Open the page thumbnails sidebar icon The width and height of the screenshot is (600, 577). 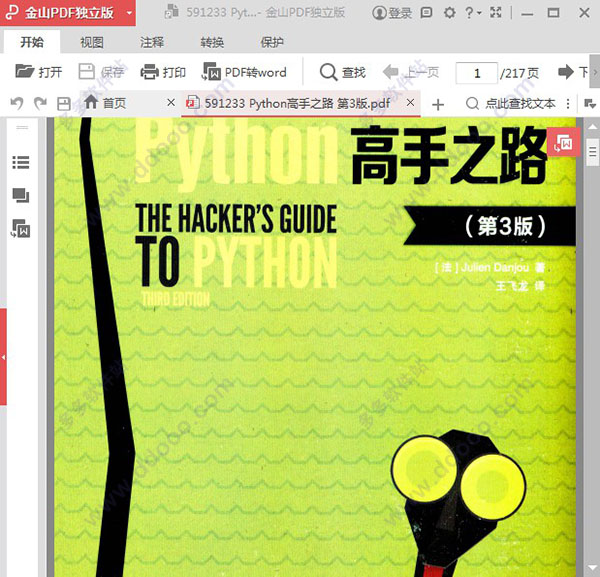[x=21, y=195]
